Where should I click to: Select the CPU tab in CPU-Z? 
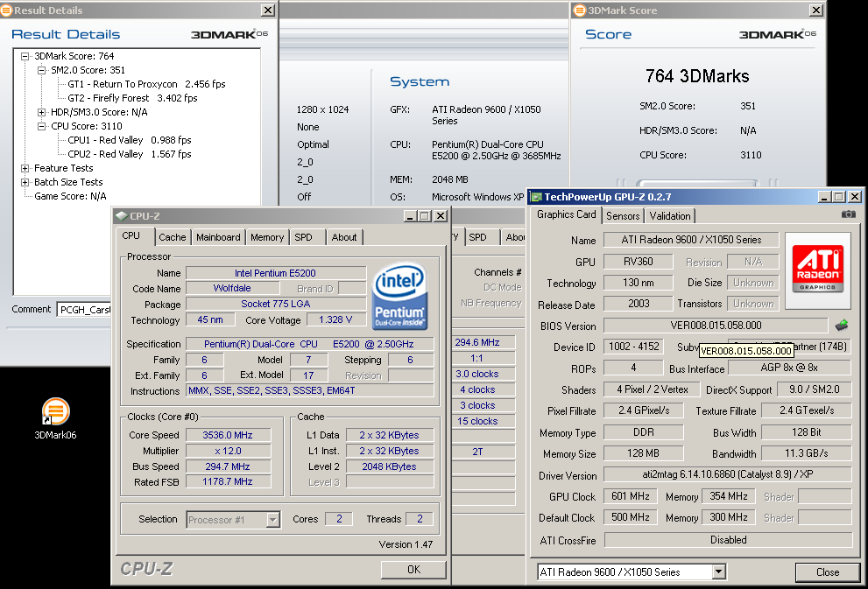coord(131,235)
